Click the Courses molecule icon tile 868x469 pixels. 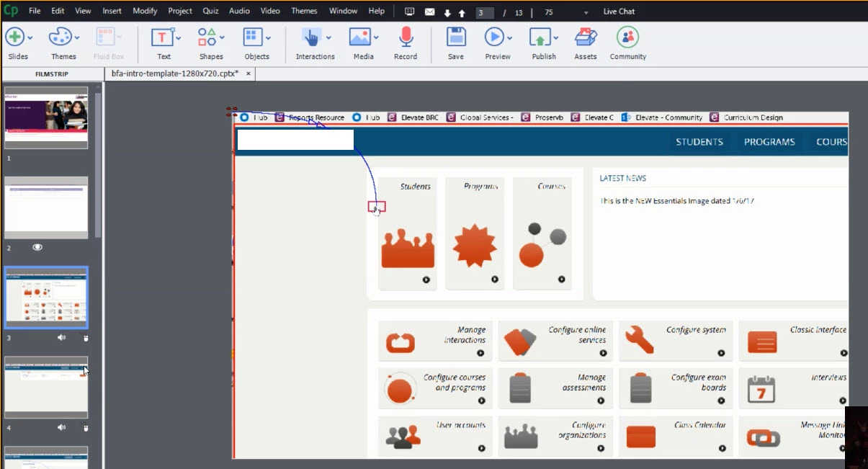click(542, 245)
